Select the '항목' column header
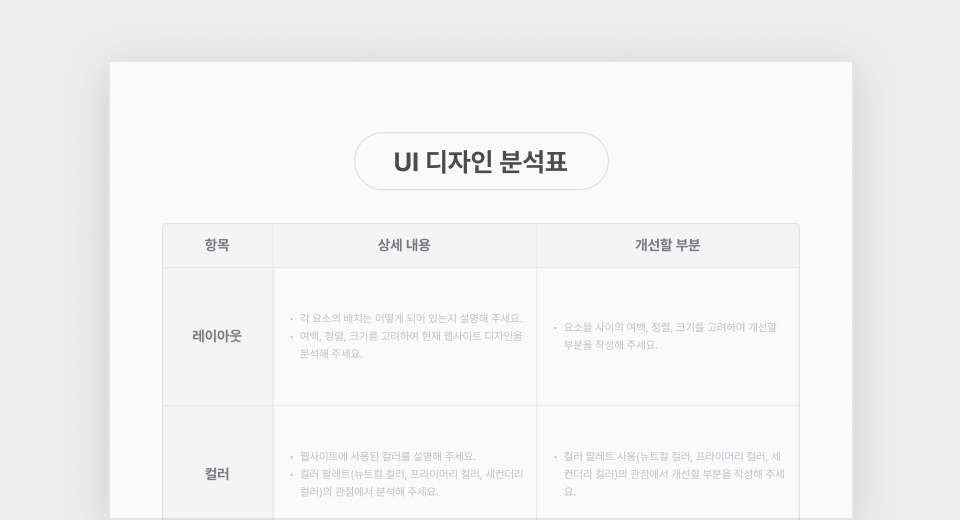 [217, 245]
